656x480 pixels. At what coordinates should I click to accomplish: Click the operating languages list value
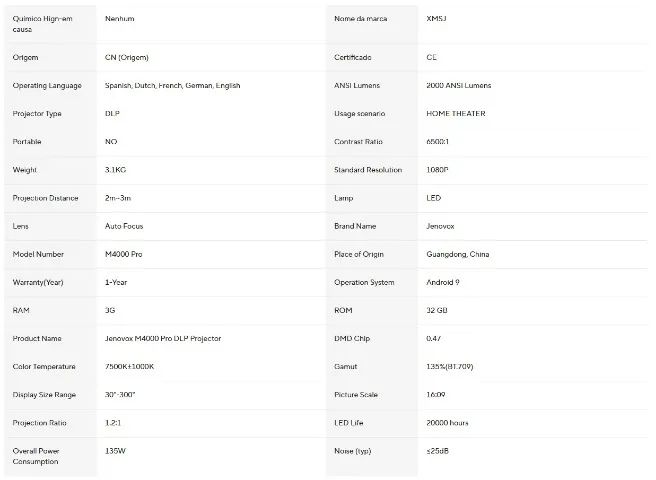[172, 86]
